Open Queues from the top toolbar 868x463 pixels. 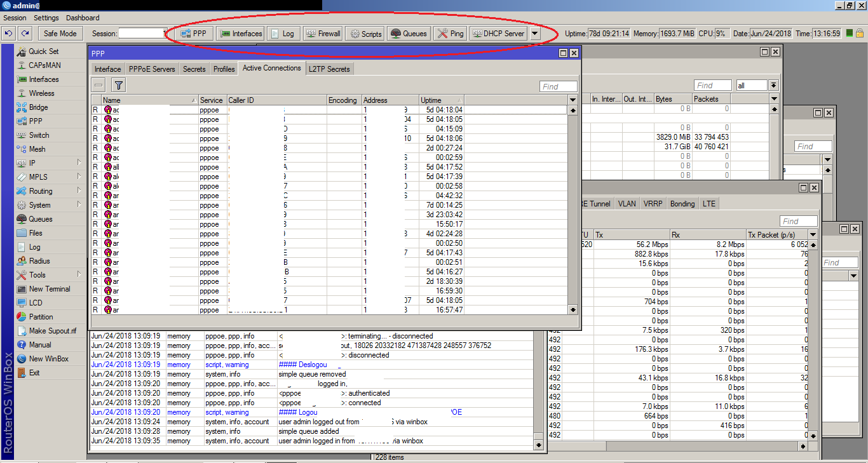click(x=408, y=33)
